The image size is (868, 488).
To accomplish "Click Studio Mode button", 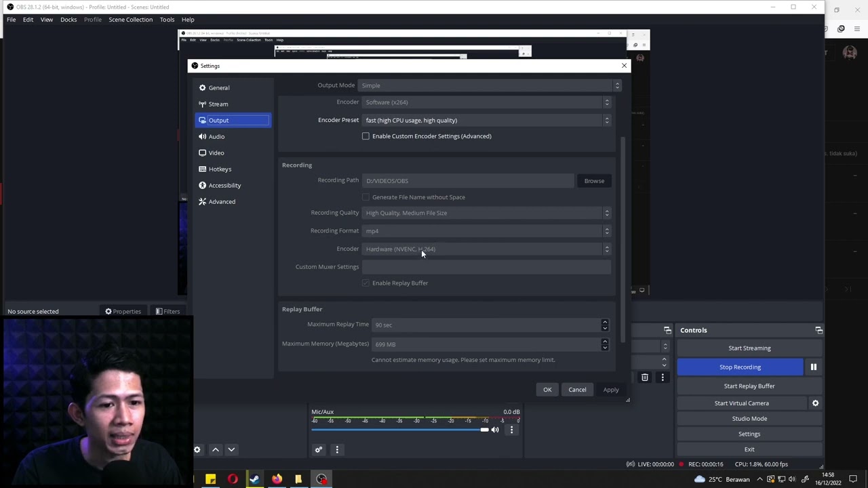I will click(x=749, y=418).
